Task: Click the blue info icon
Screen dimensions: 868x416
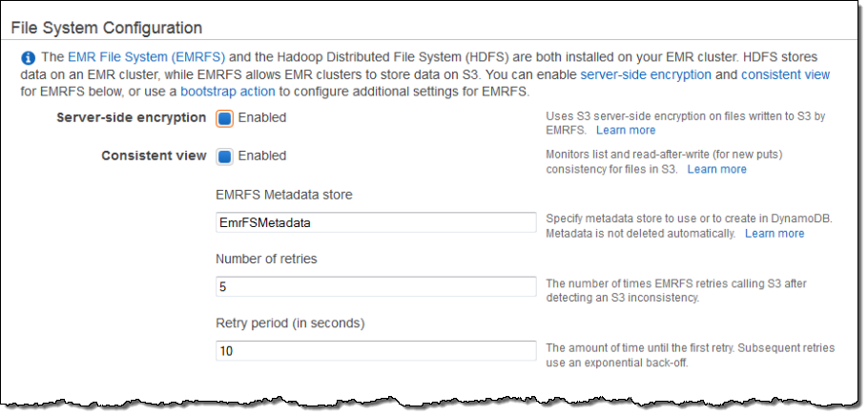Action: (28, 57)
